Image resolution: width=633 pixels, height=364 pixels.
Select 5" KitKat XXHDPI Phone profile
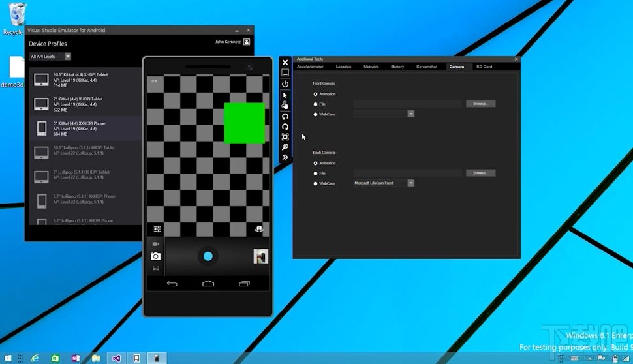point(85,129)
